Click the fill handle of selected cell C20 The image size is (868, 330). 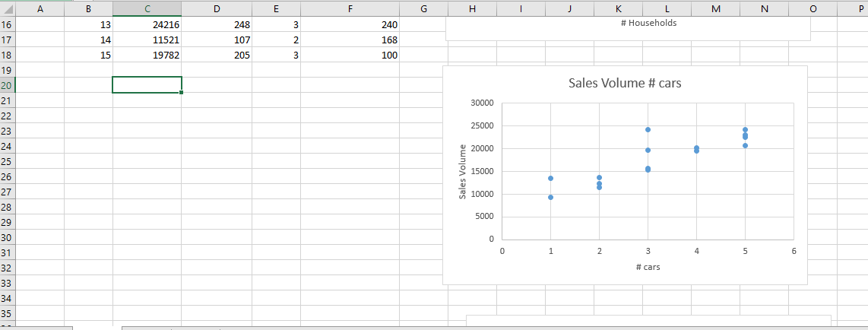pyautogui.click(x=182, y=93)
